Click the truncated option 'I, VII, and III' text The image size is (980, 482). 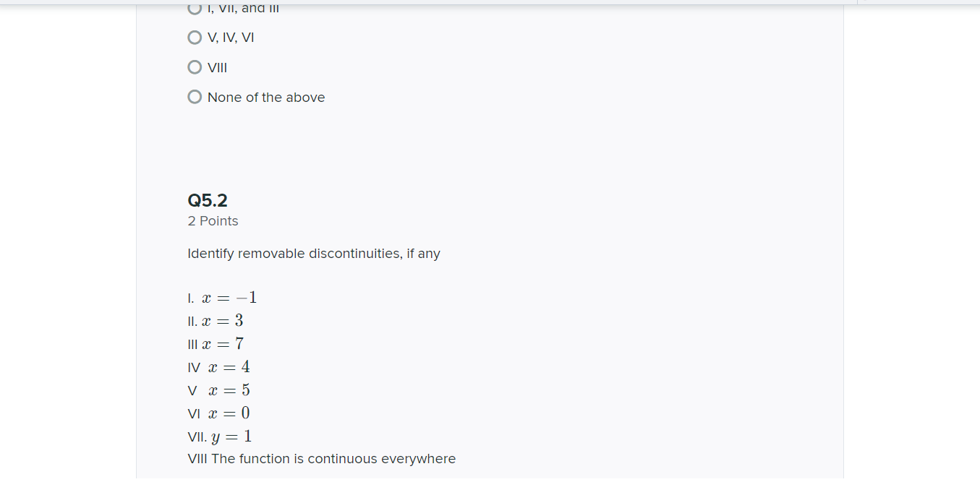click(243, 8)
